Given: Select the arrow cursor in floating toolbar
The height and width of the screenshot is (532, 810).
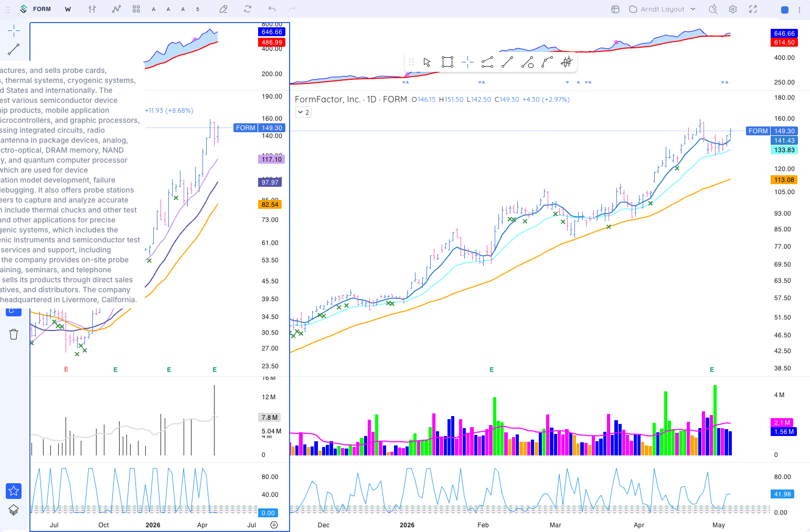Looking at the screenshot, I should pos(427,62).
